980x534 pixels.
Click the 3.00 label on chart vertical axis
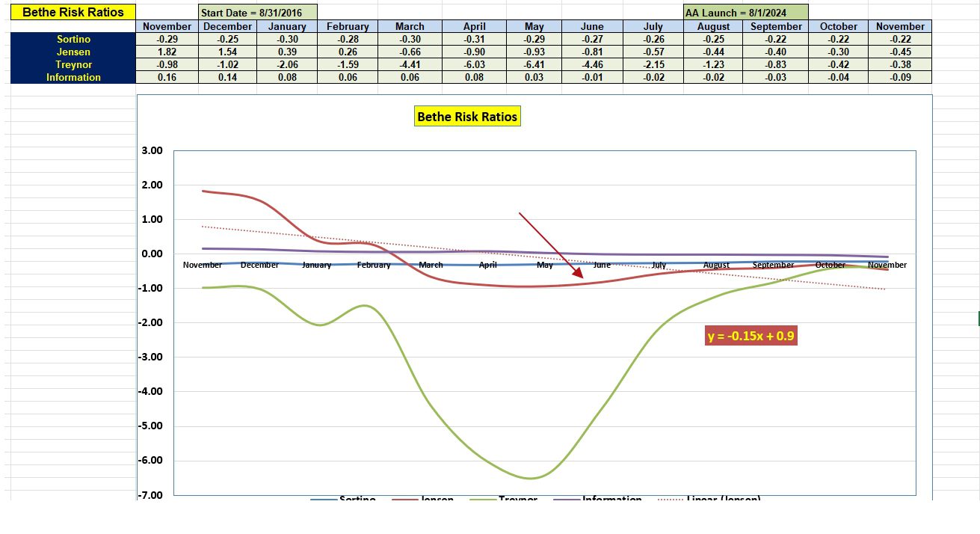coord(152,150)
